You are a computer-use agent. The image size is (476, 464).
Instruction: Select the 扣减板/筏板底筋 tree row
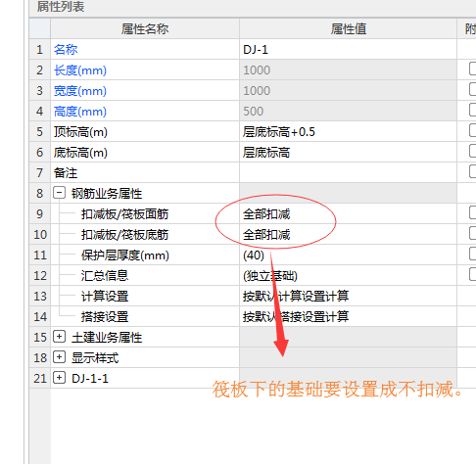tap(124, 235)
